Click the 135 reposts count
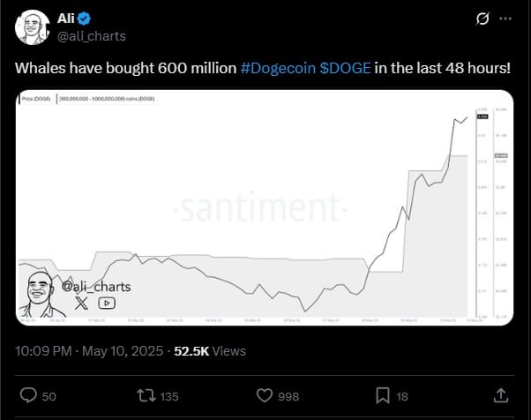531x420 pixels. (x=169, y=397)
